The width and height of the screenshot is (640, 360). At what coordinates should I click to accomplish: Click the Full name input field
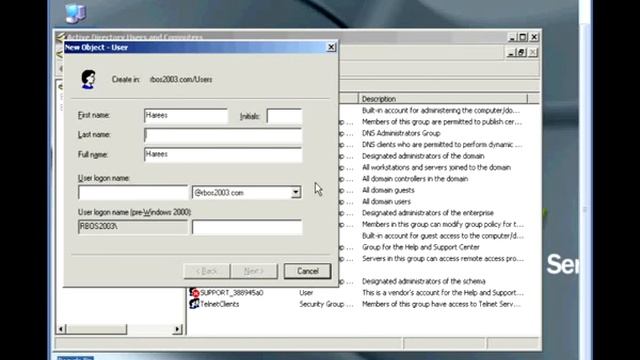tap(223, 154)
